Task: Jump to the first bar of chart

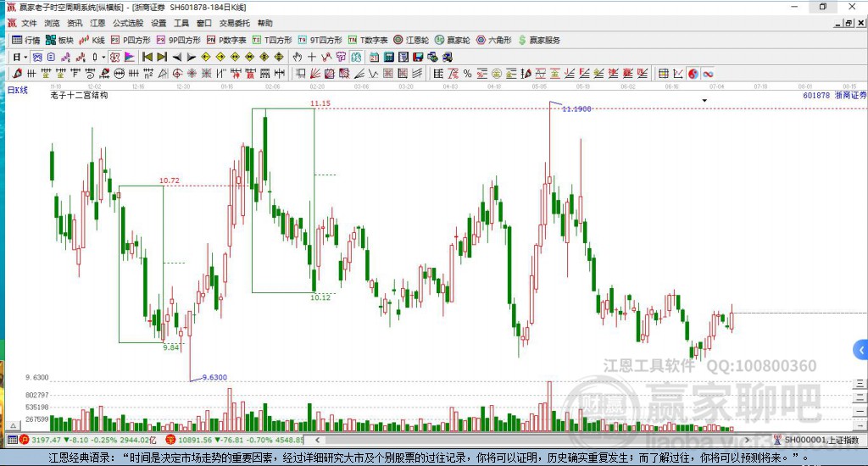Action: pos(147,57)
